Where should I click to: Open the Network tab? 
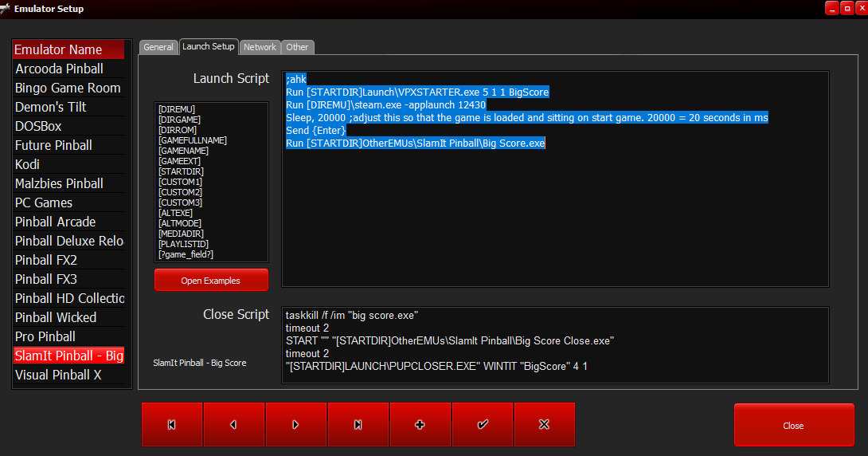(x=260, y=47)
